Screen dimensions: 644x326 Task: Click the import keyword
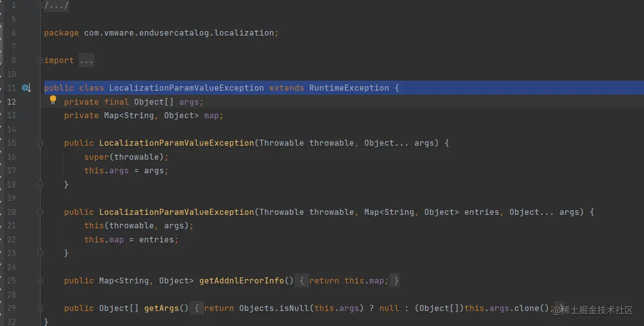[x=59, y=60]
